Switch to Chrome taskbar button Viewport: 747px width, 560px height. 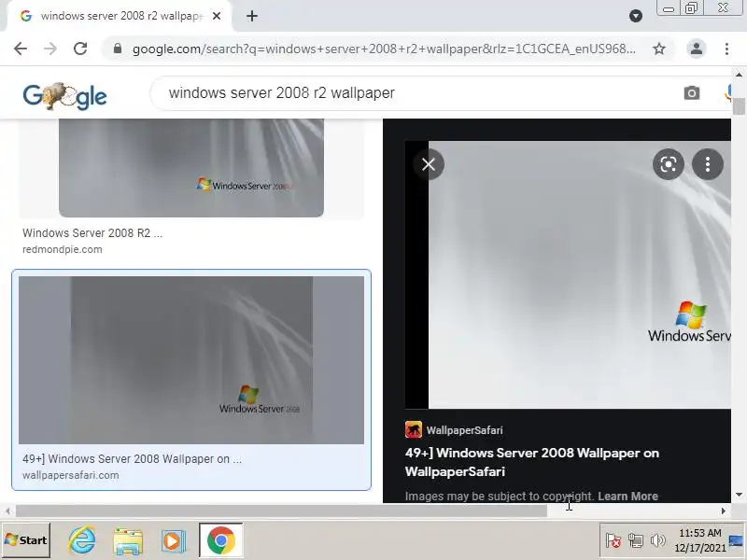(221, 540)
